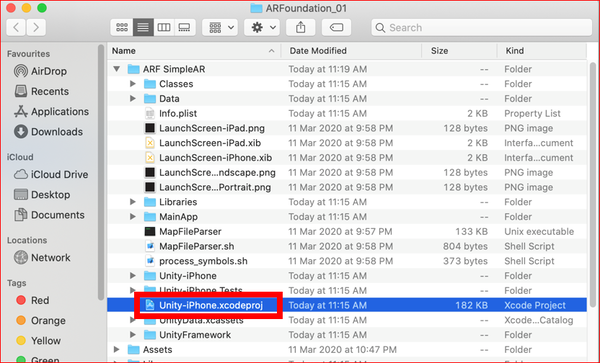Open the gear Action menu

click(262, 28)
